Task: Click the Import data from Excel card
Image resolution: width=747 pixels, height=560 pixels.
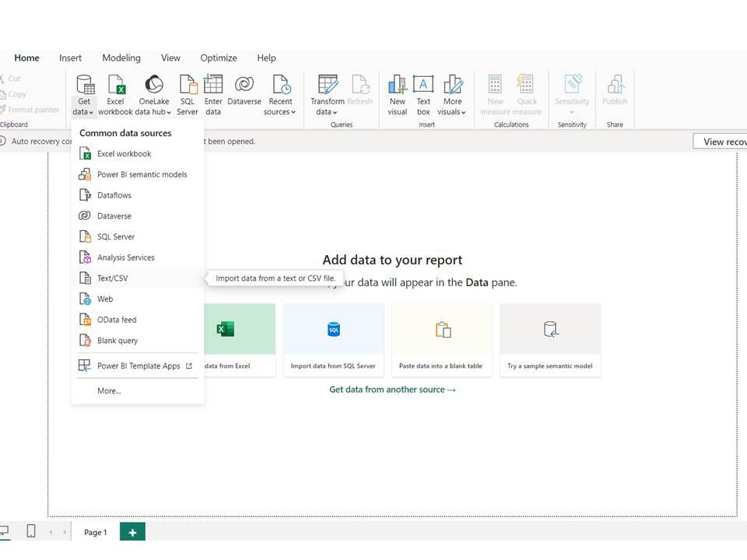Action: tap(240, 340)
